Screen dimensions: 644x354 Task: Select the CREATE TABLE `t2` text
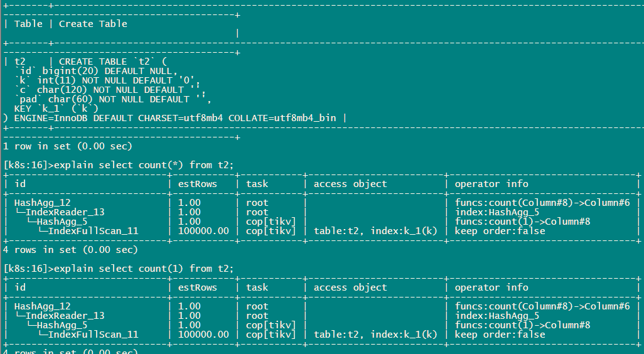coord(114,62)
